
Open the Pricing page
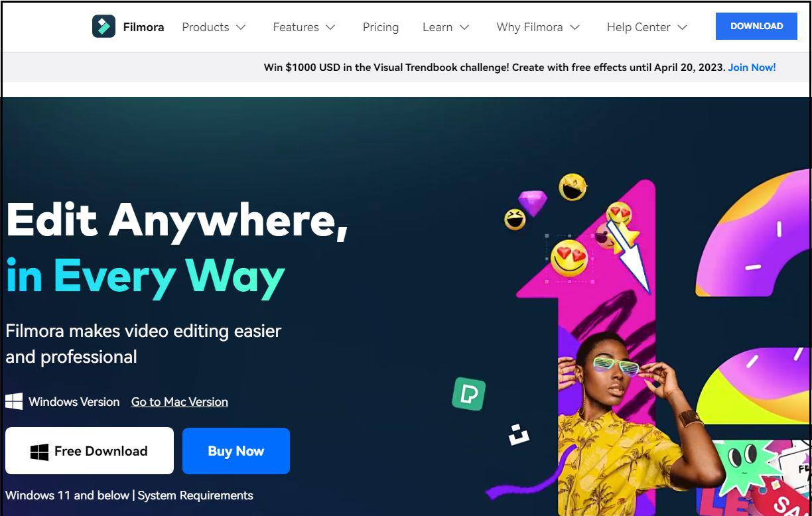click(x=381, y=27)
